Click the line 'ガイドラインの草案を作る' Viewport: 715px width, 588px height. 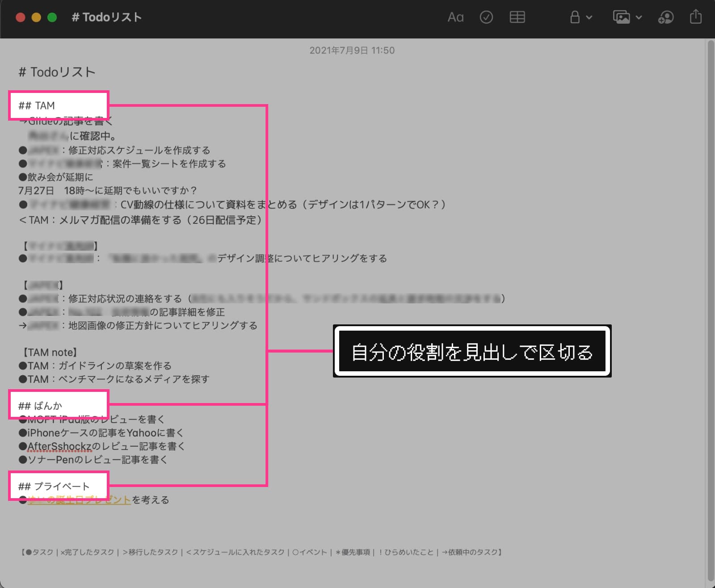pyautogui.click(x=115, y=366)
